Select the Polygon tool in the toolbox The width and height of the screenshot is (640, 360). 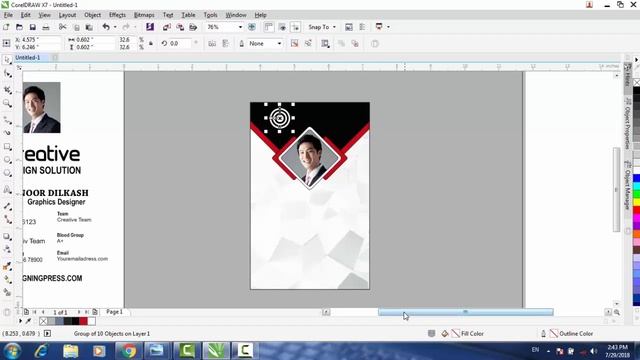pos(7,173)
